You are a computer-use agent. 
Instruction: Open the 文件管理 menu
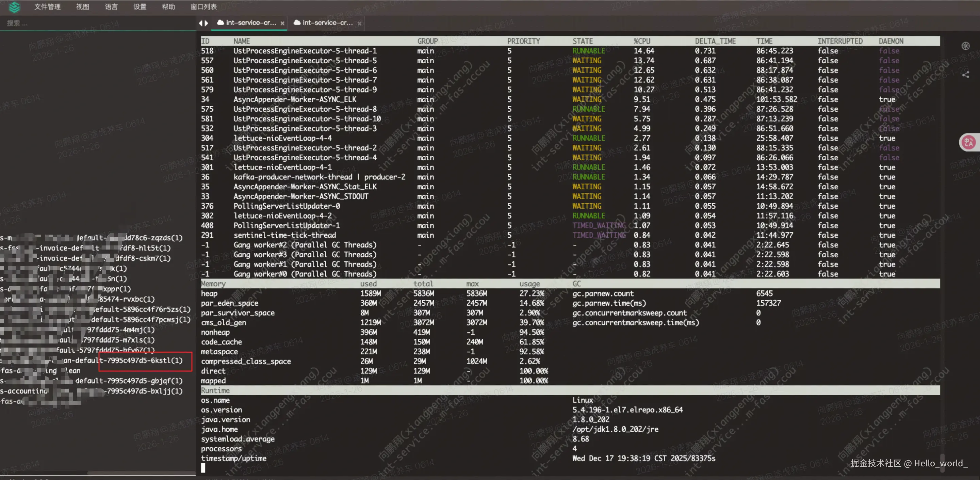(x=47, y=7)
